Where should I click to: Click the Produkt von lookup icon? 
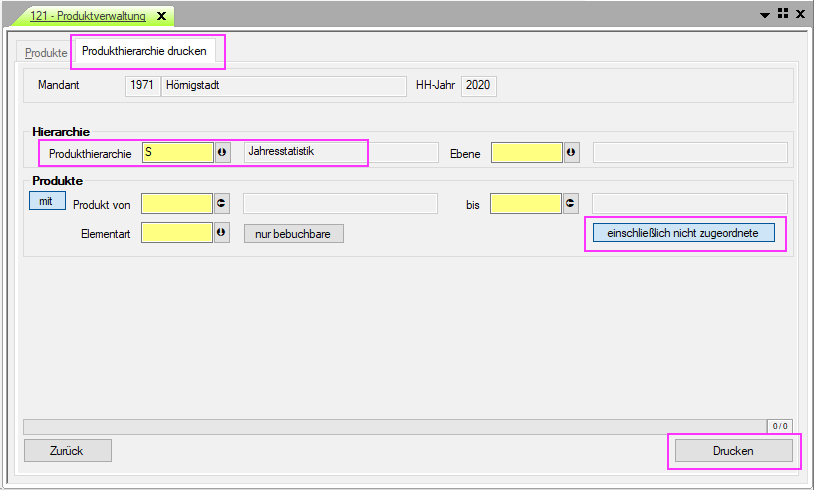point(222,203)
